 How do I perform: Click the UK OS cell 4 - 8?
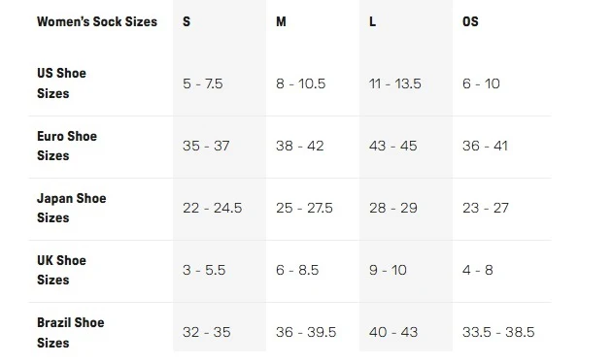pyautogui.click(x=478, y=270)
